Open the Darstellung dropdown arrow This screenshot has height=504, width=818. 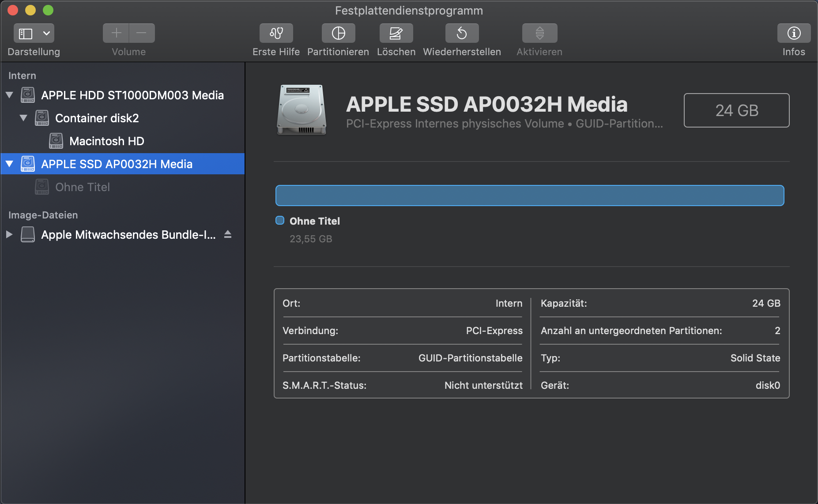(46, 34)
